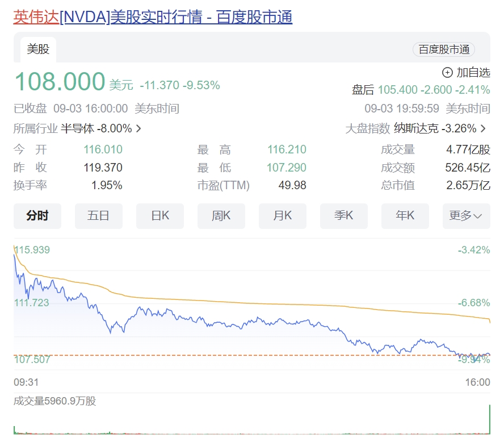Click the 16:00 end time label
Image resolution: width=504 pixels, height=442 pixels.
tap(478, 382)
